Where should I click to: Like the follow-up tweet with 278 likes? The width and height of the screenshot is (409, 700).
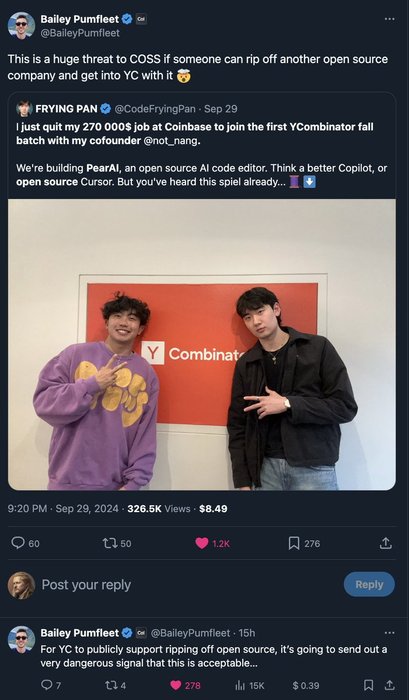pos(185,685)
